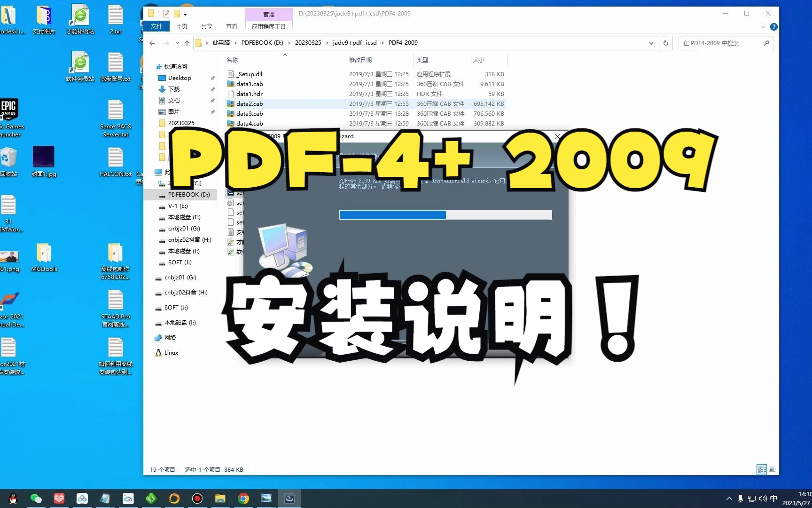Refresh the PDF4-2009 folder view
Viewport: 812px width, 508px height.
(x=666, y=43)
